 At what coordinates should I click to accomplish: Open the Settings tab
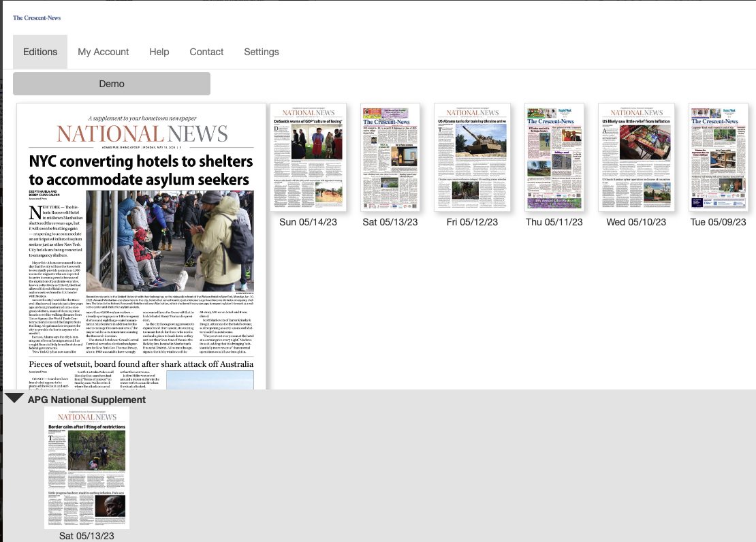pos(262,52)
